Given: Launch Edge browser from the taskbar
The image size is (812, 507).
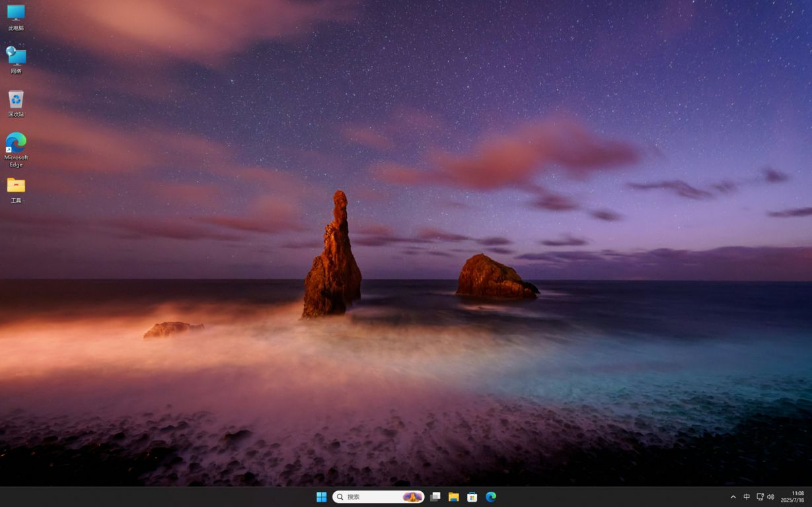Looking at the screenshot, I should pos(491,497).
